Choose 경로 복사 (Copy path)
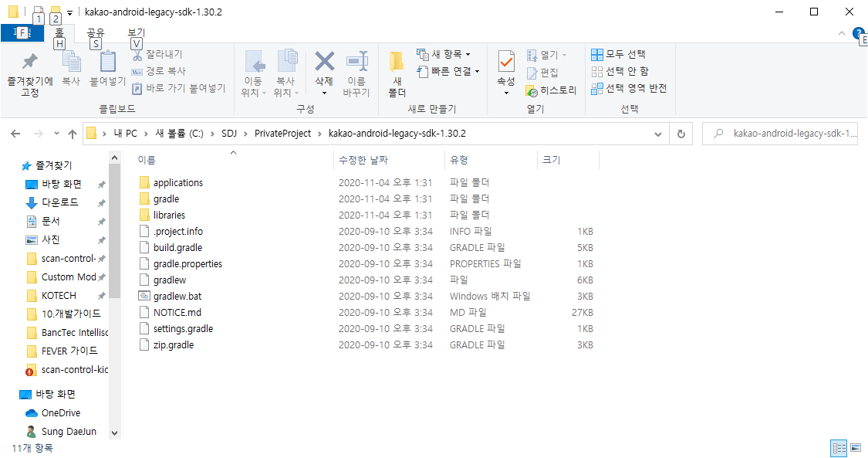The height and width of the screenshot is (458, 868). click(159, 71)
